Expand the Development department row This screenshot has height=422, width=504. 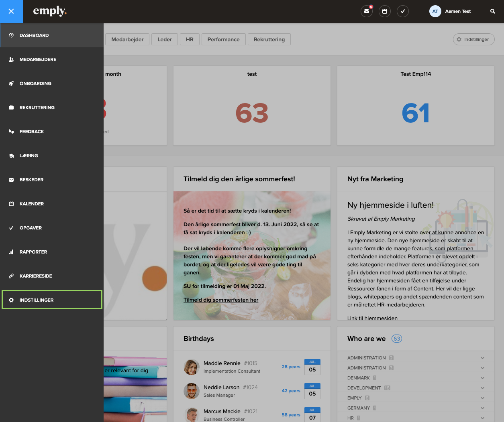482,388
